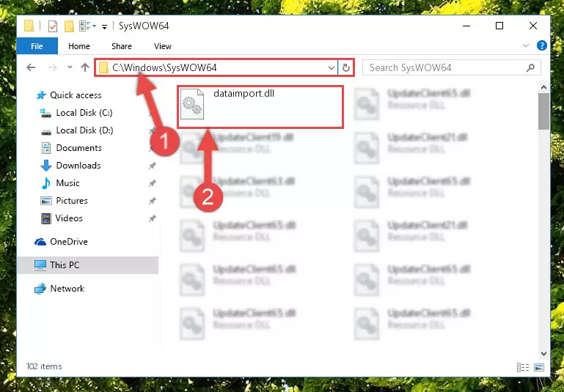Click the vertical scrollbar thumb

click(544, 111)
